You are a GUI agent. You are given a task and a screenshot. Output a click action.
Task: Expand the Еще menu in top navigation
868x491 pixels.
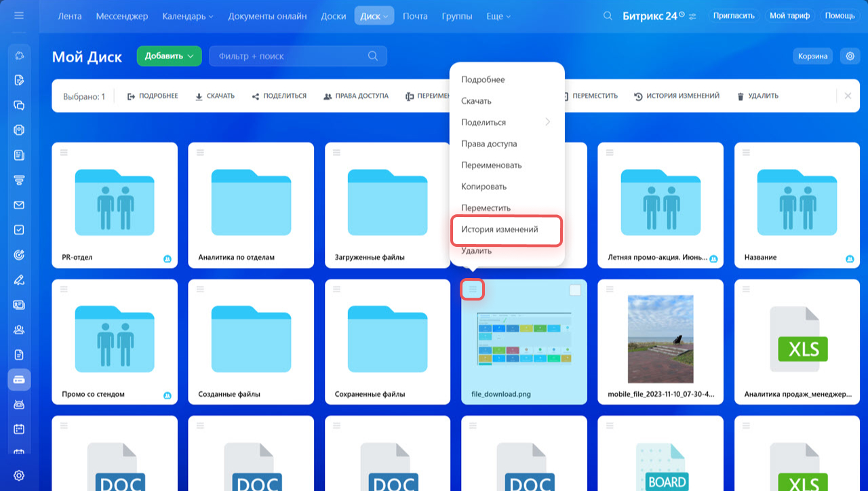click(498, 16)
